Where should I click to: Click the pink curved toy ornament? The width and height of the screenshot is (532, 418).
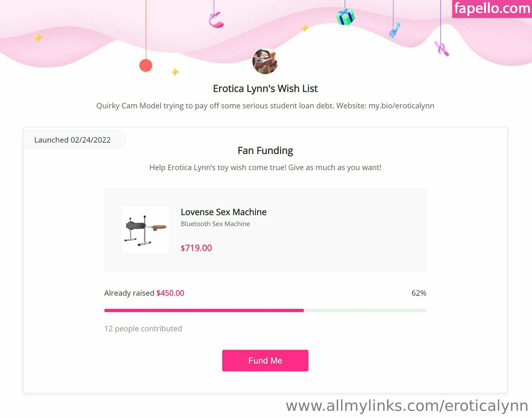point(216,21)
